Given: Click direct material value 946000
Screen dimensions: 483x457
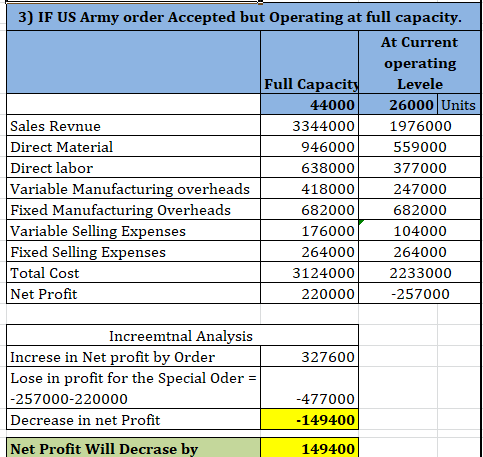Looking at the screenshot, I should [310, 146].
